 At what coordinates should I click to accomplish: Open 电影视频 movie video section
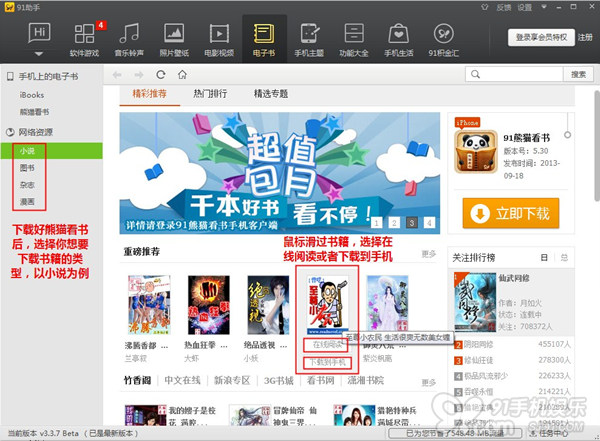tap(219, 39)
